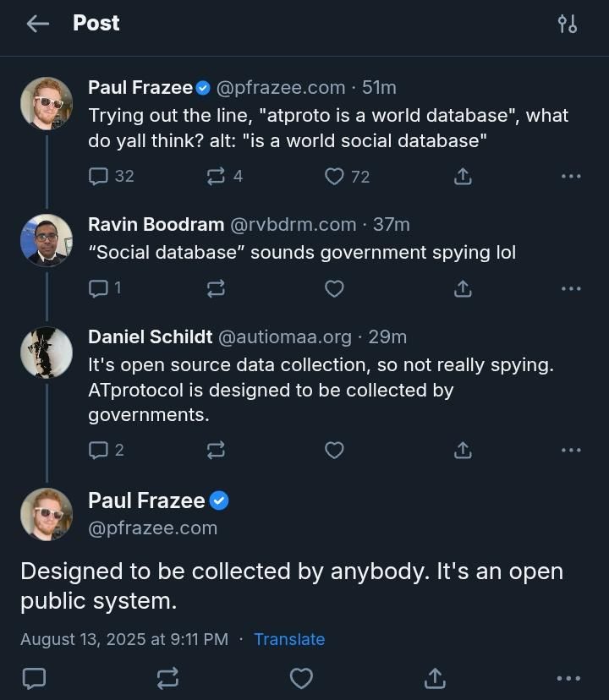Open the reply composer on the bottom post
The image size is (609, 700).
point(32,677)
